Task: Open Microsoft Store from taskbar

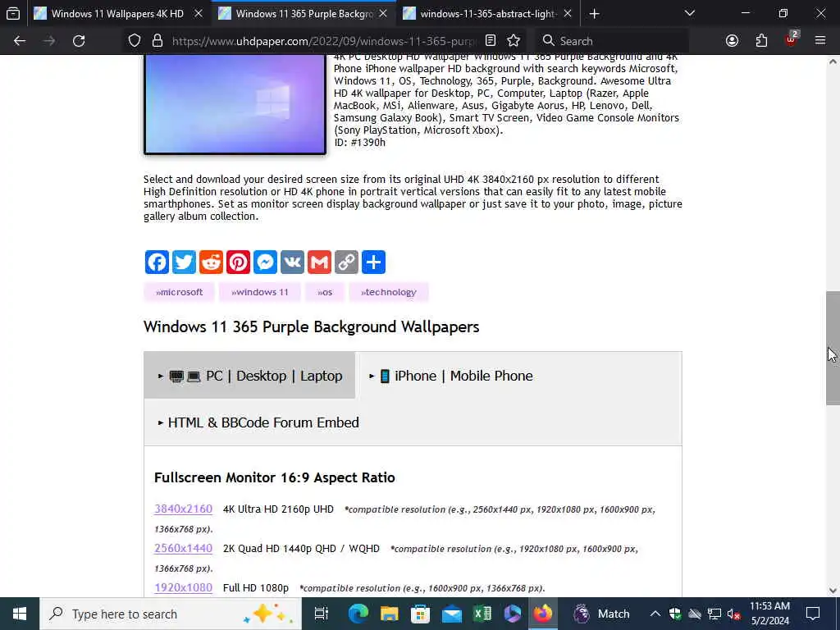Action: pos(421,614)
